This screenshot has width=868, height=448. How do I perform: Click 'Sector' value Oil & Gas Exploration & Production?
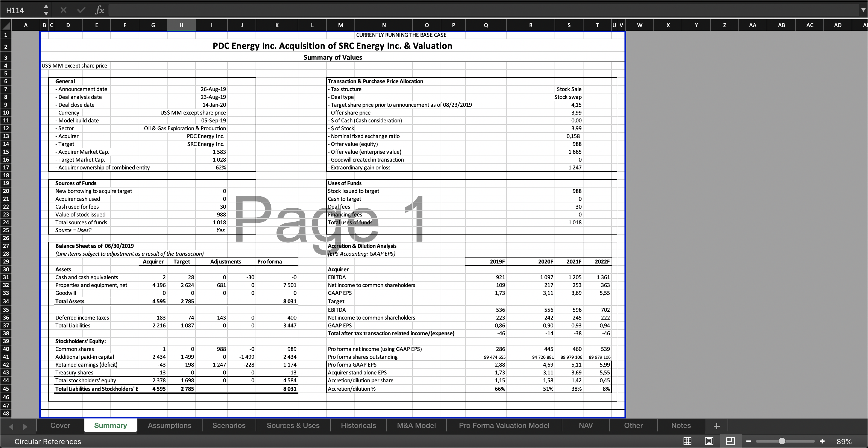(x=185, y=128)
